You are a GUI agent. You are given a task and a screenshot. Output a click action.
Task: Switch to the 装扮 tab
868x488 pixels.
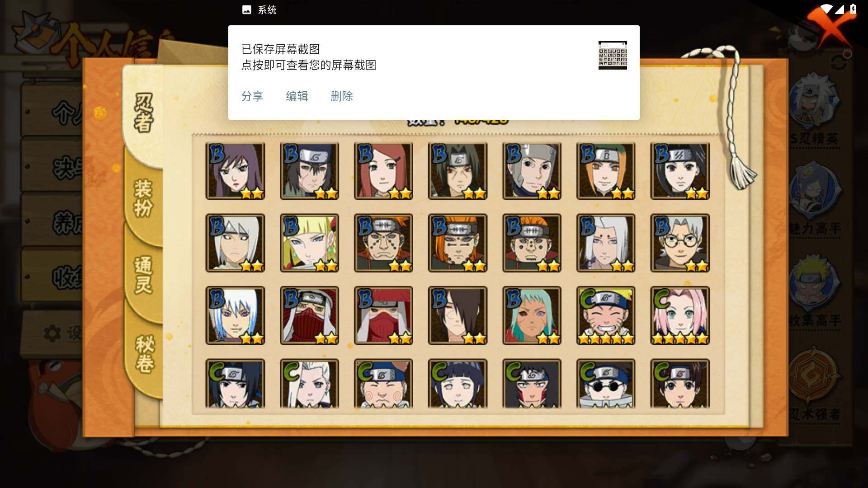pos(144,198)
